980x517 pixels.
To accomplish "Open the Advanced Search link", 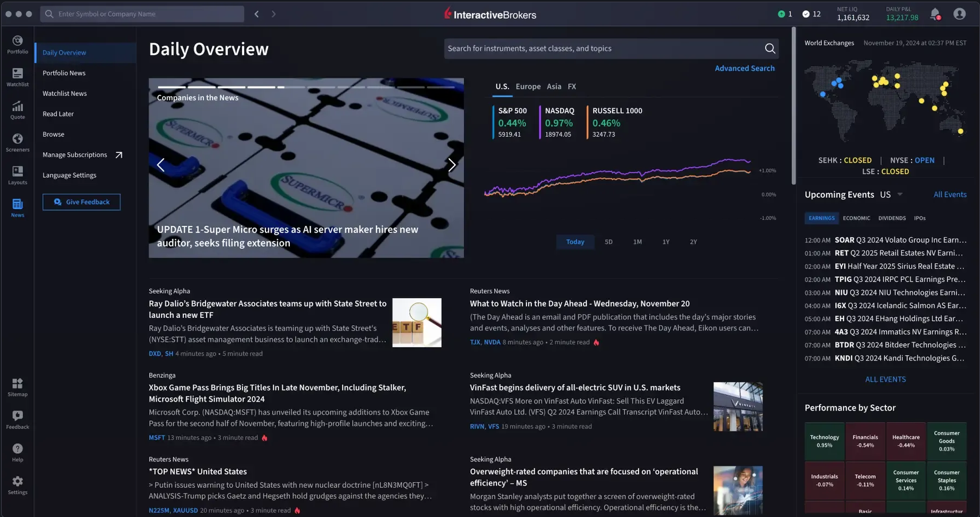I will click(x=745, y=68).
